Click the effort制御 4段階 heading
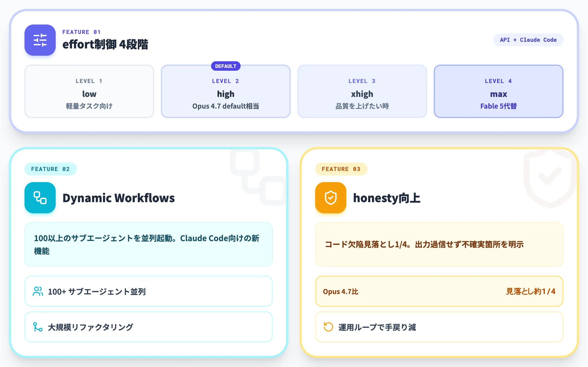Image resolution: width=588 pixels, height=367 pixels. click(x=105, y=45)
